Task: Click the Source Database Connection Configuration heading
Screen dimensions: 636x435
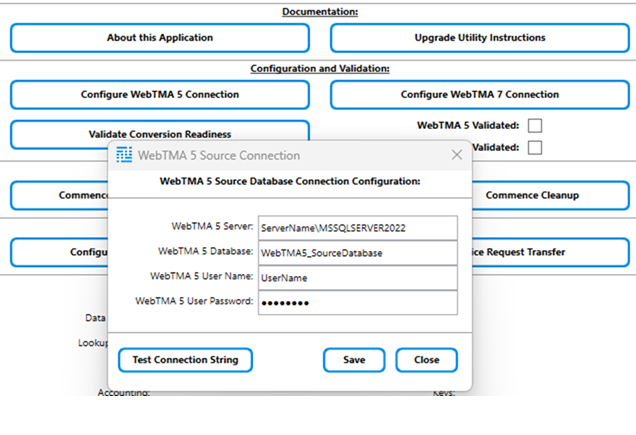Action: 290,181
